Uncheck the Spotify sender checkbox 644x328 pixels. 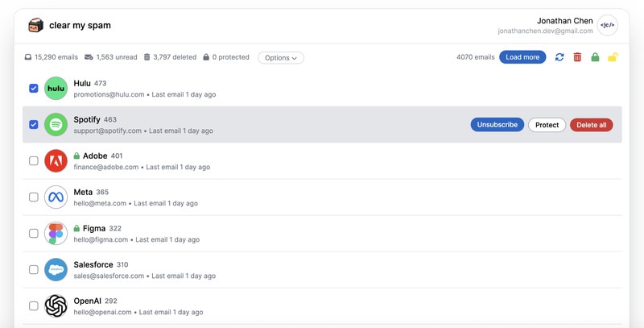pyautogui.click(x=34, y=125)
